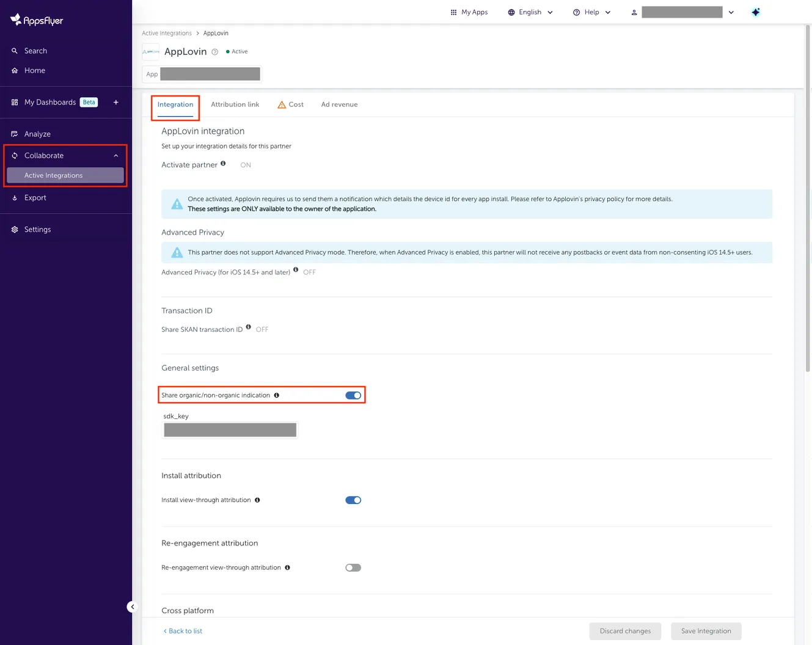Viewport: 812px width, 645px height.
Task: Click the sdk_key input field
Action: point(230,430)
